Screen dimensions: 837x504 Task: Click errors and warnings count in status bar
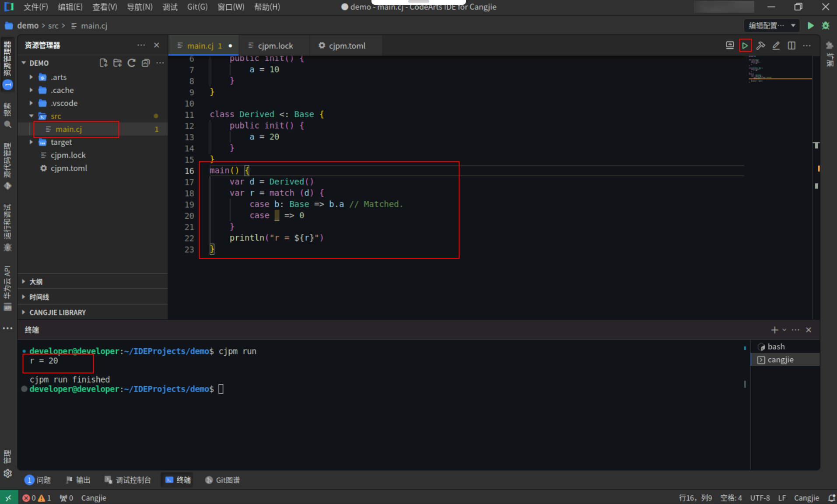(x=37, y=498)
